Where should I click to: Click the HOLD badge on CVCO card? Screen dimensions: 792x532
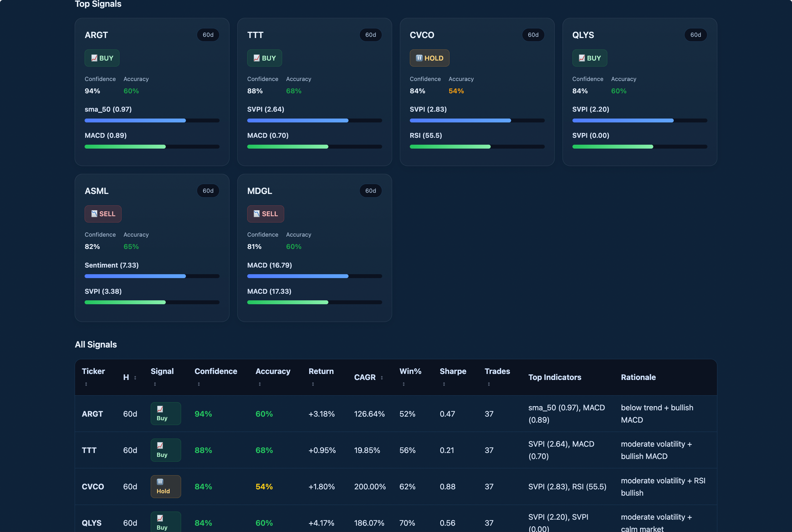(x=429, y=58)
